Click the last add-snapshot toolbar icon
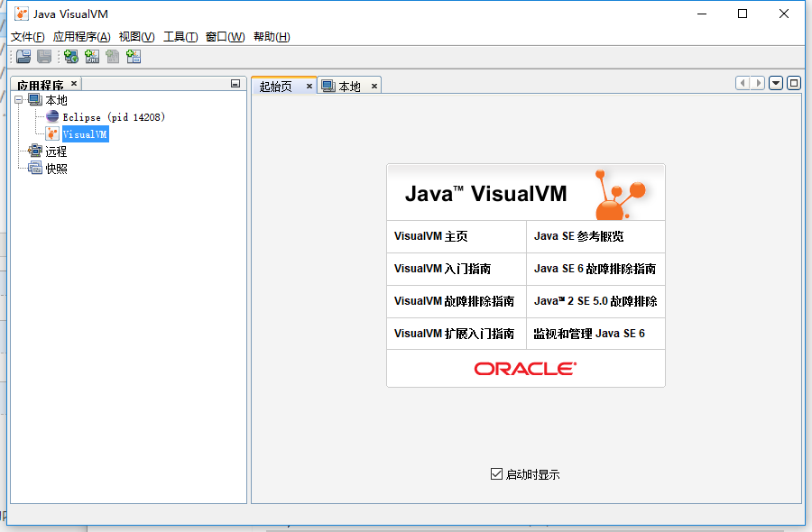The width and height of the screenshot is (812, 532). click(x=134, y=57)
